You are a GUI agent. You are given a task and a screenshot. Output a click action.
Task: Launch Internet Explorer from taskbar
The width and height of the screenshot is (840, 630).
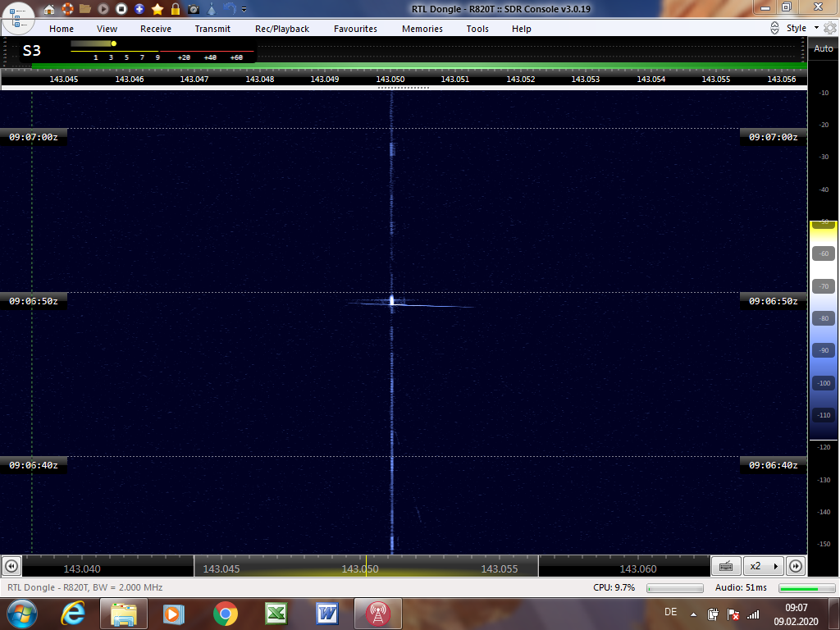(73, 614)
